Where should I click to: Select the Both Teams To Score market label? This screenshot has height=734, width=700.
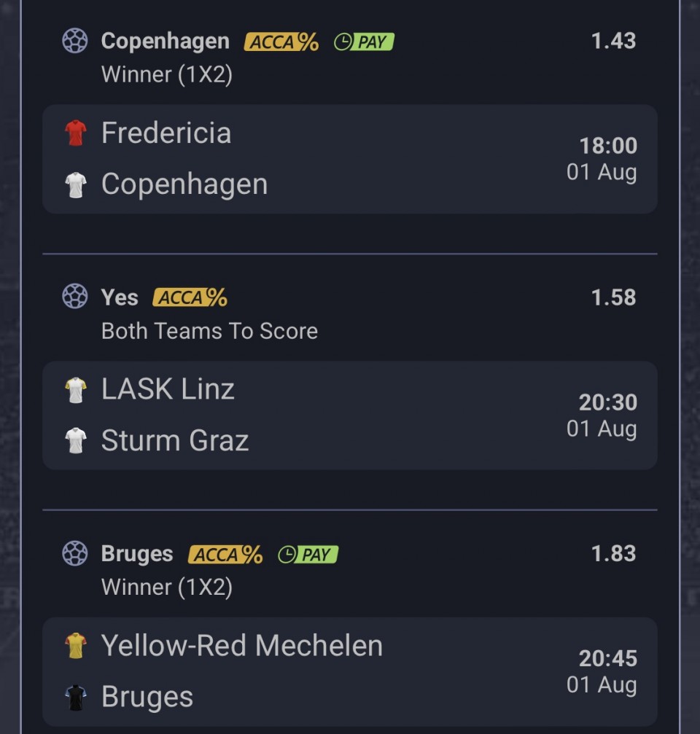click(x=209, y=331)
